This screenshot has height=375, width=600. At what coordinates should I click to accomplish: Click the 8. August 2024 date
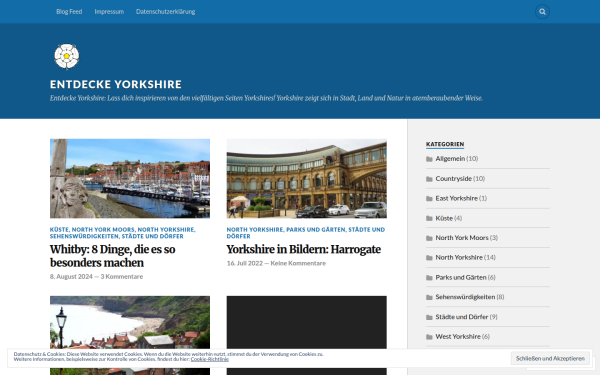click(x=71, y=276)
